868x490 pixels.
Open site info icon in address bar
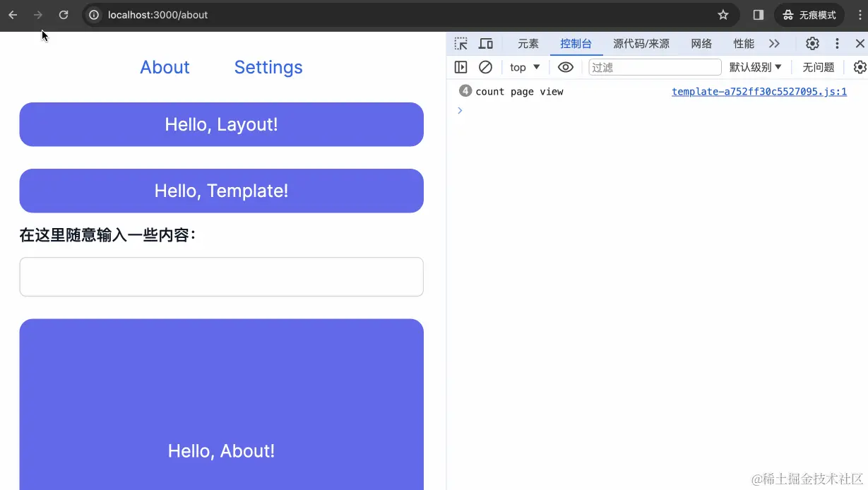point(94,15)
